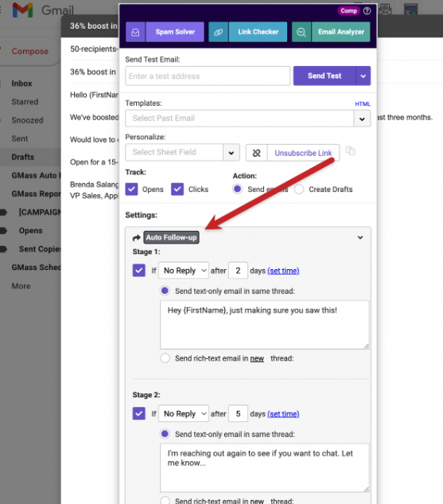Click the Link Checker chain icon
Image resolution: width=443 pixels, height=504 pixels.
pos(218,32)
